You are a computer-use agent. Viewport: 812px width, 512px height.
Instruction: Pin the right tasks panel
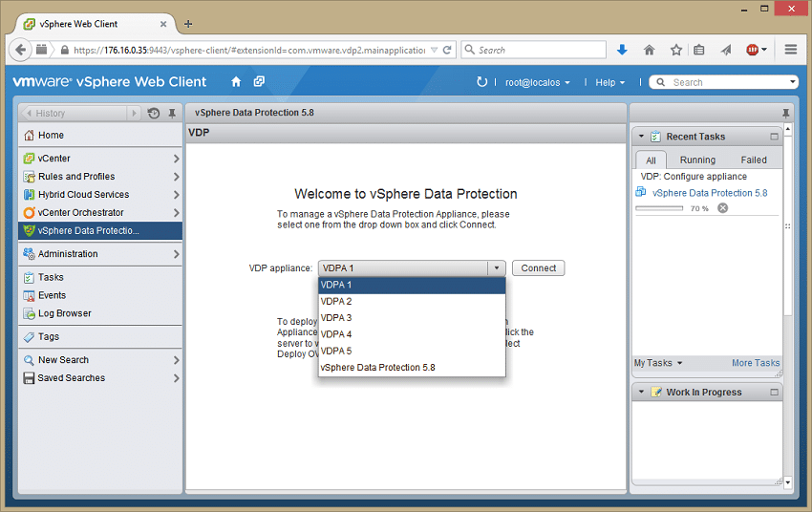pyautogui.click(x=785, y=113)
